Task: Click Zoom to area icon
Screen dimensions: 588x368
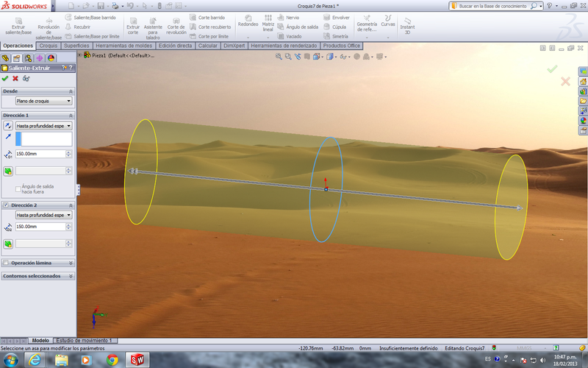Action: (x=288, y=57)
